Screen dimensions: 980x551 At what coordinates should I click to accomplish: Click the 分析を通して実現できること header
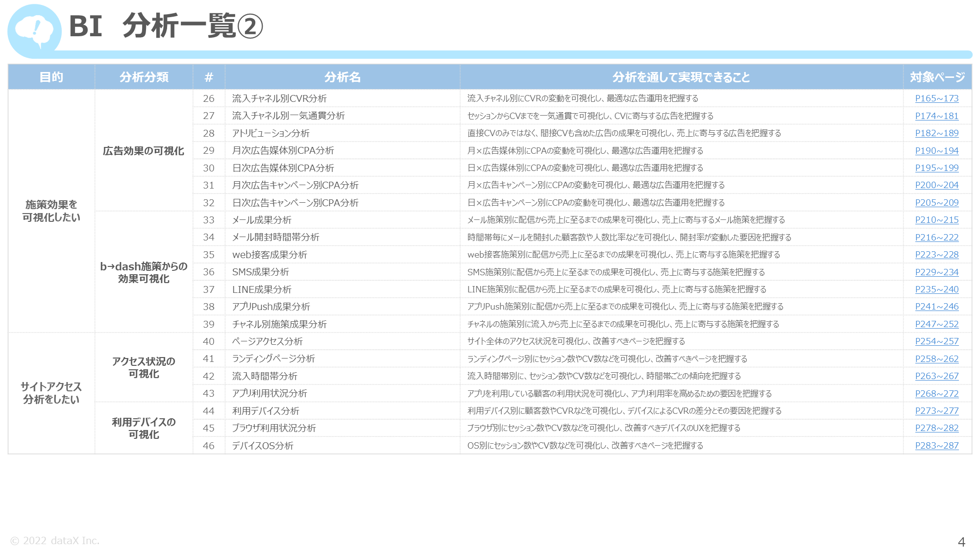681,77
